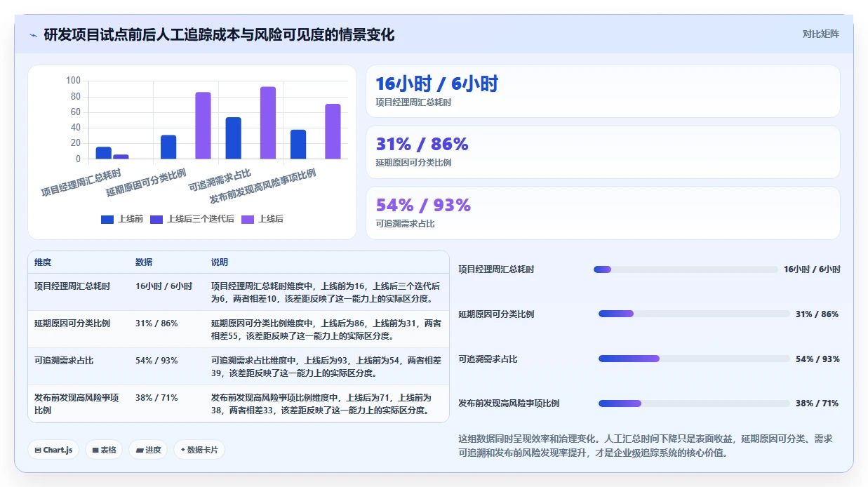
Task: Click the purple bar for 发布前发现高风险事项比例
Action: 333,131
